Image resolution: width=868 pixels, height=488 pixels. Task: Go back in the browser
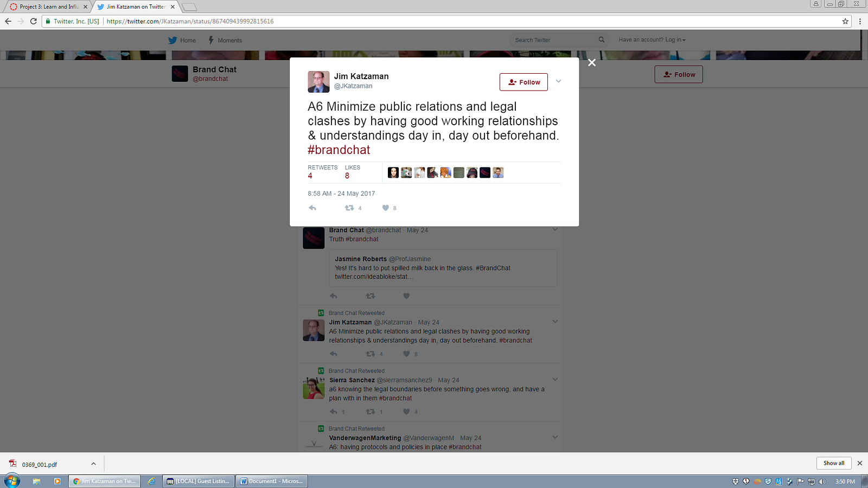pos(8,21)
